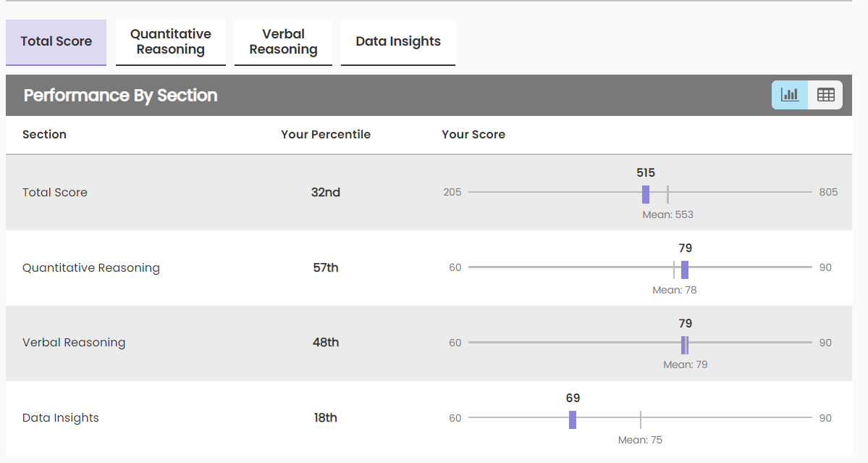This screenshot has width=868, height=463.
Task: Select the Verbal Reasoning row label
Action: point(74,342)
